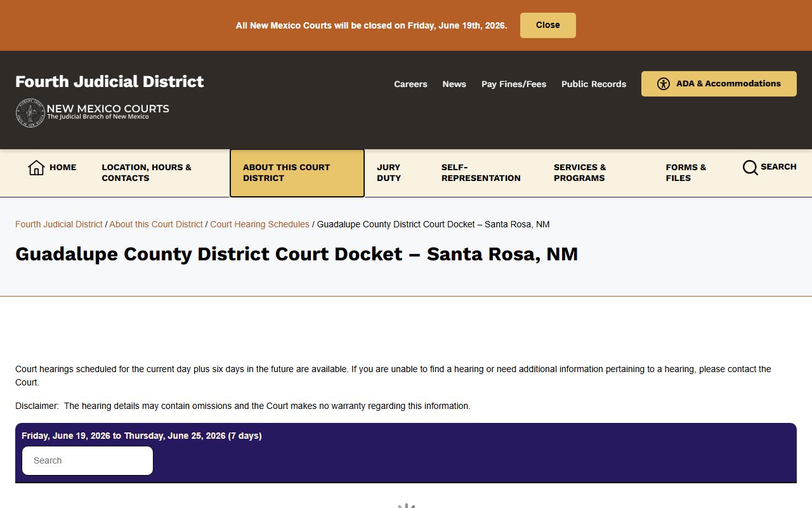Viewport: 812px width, 508px height.
Task: Click the ADA & Accommodations button
Action: [719, 84]
